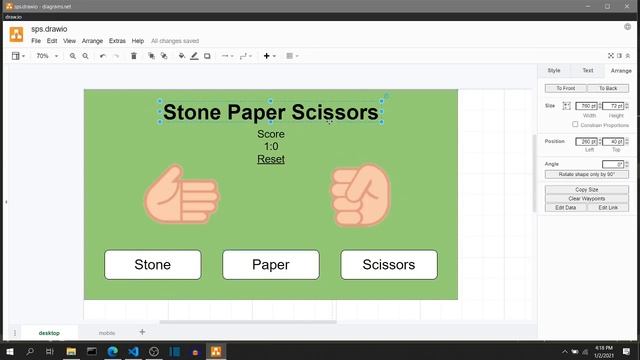Click the Angle input field
The image size is (640, 360).
pos(613,164)
